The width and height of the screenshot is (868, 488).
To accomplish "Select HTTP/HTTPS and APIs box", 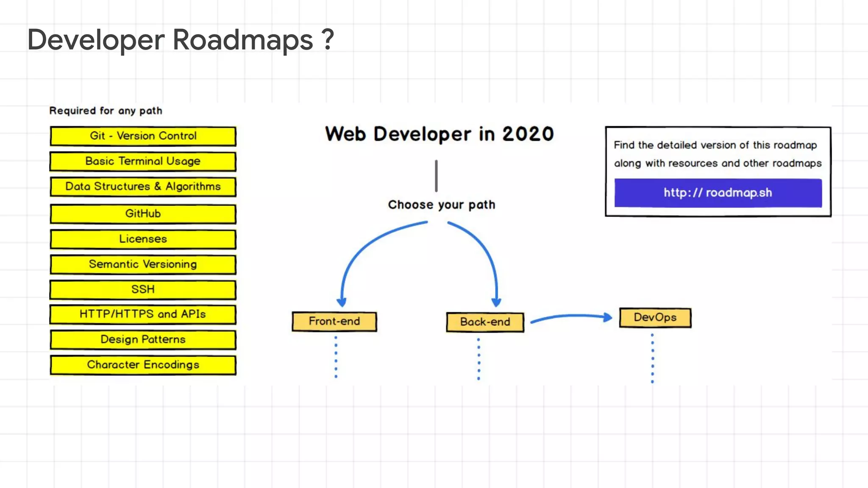I will [x=143, y=314].
